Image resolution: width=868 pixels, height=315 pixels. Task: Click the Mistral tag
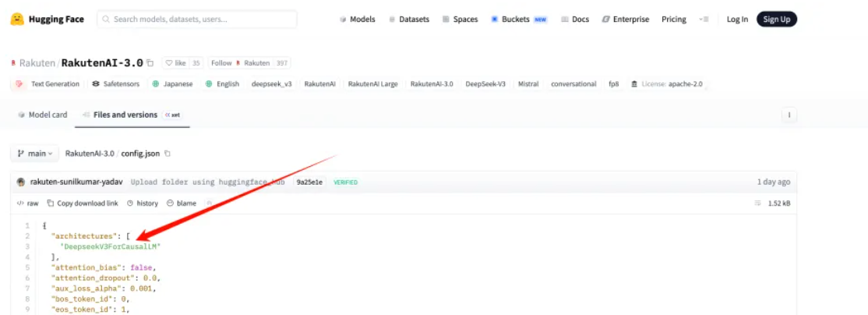click(x=528, y=84)
